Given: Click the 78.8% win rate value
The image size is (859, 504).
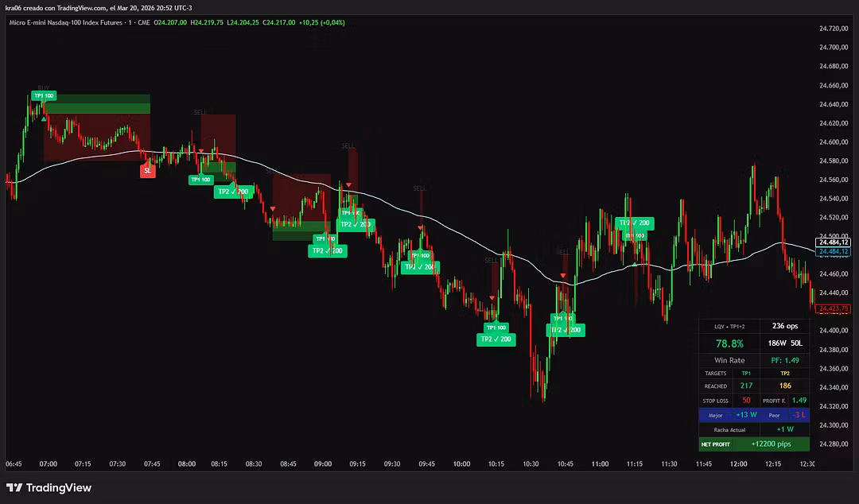Looking at the screenshot, I should tap(729, 343).
